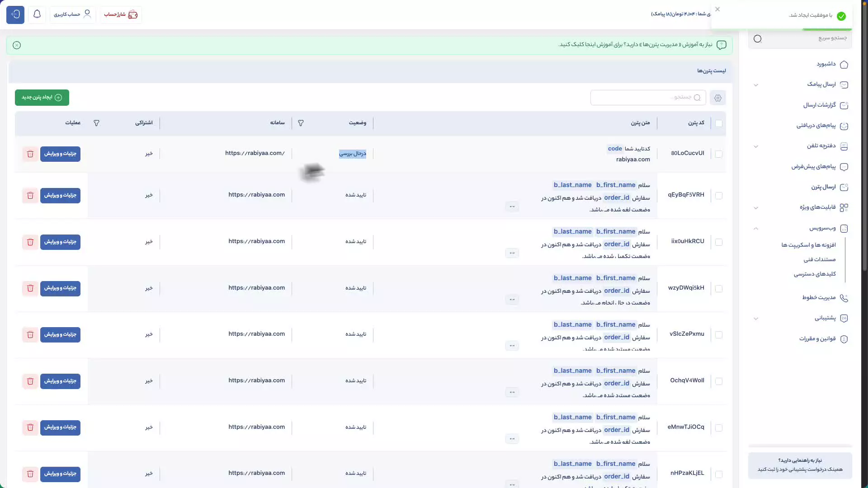The height and width of the screenshot is (488, 868).
Task: Click the logout icon at top left
Action: pos(15,15)
